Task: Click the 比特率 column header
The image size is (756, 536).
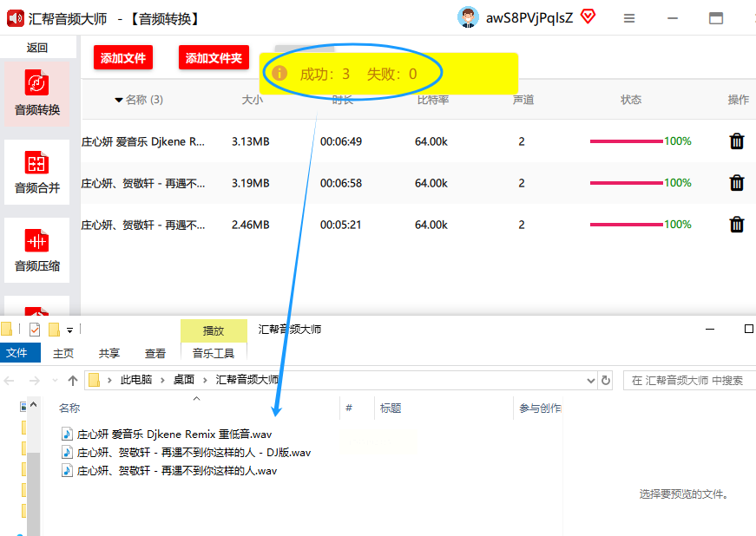Action: [432, 100]
